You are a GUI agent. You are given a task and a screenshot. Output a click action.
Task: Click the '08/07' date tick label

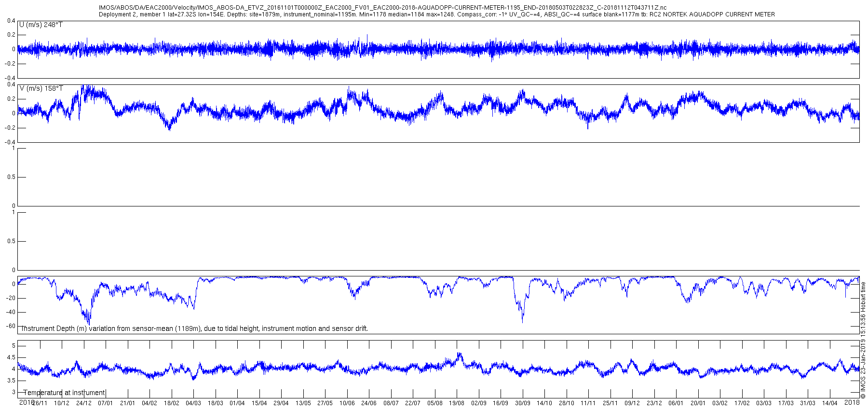(391, 403)
